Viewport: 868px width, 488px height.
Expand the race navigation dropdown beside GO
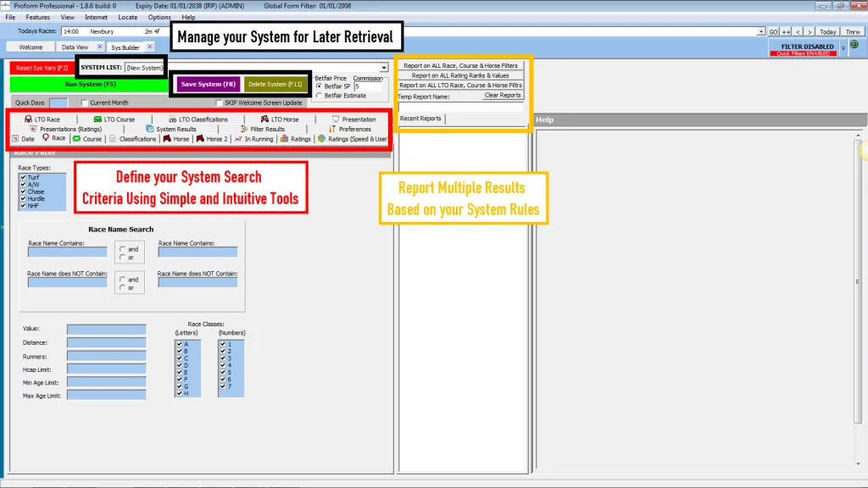click(761, 30)
